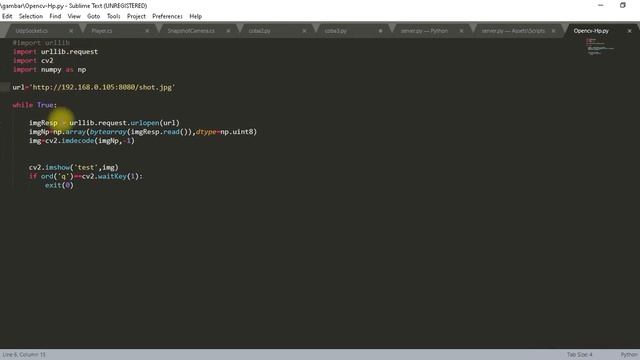Close the server.py — Assets\Scripts tab
640x360 pixels.
(x=553, y=31)
